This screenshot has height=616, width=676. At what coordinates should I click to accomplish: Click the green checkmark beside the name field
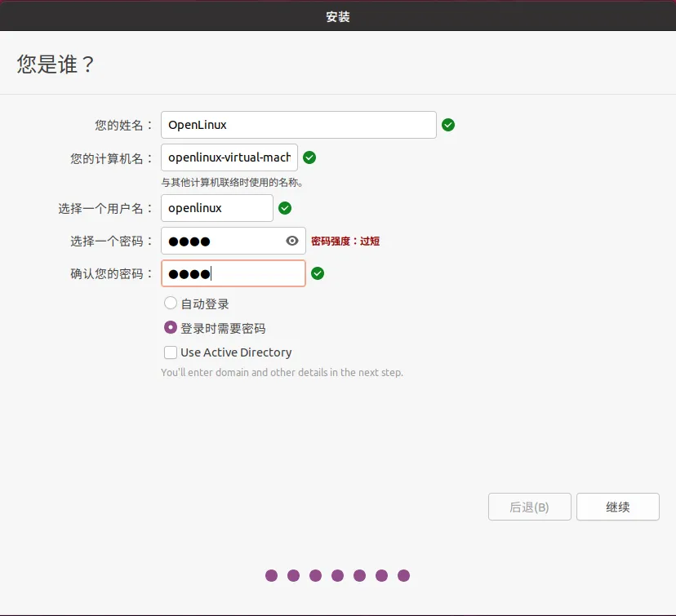click(x=448, y=125)
